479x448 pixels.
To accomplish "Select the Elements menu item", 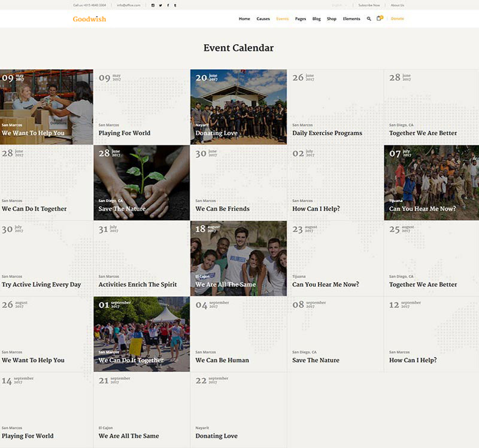I will pos(351,19).
